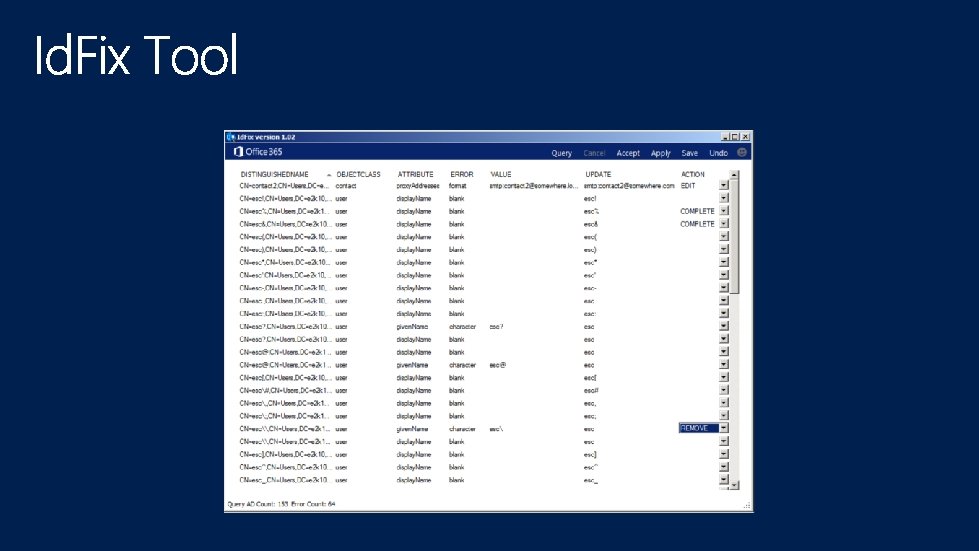Select the esc@ value cell
Image resolution: width=979 pixels, height=551 pixels.
(498, 364)
